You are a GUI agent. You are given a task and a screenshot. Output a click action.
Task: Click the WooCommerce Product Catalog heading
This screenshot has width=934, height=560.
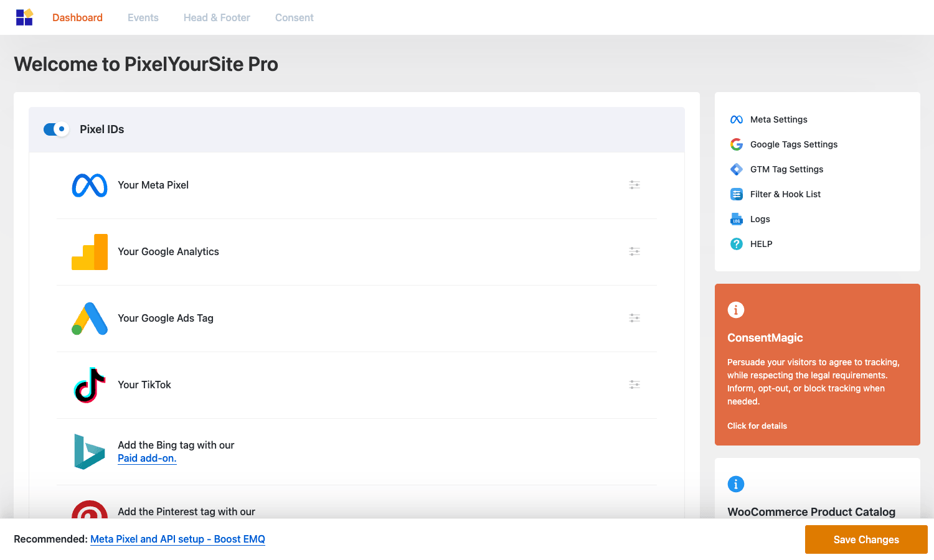(811, 512)
